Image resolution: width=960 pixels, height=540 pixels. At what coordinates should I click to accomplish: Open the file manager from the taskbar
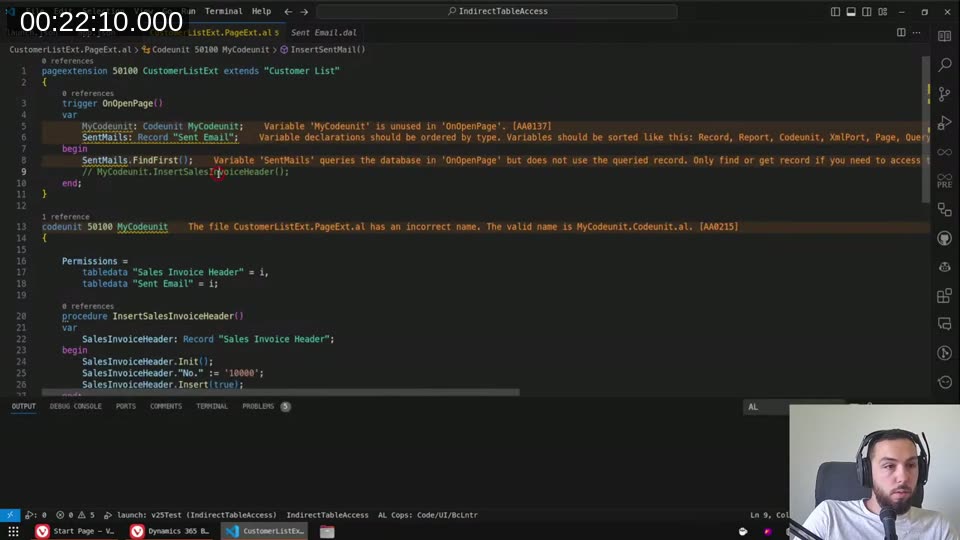click(x=327, y=531)
